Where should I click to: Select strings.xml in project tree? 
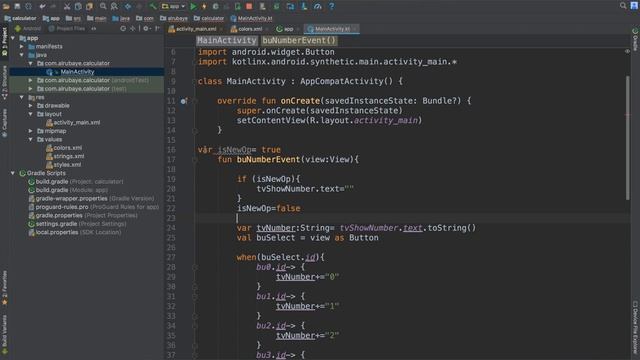[65, 156]
